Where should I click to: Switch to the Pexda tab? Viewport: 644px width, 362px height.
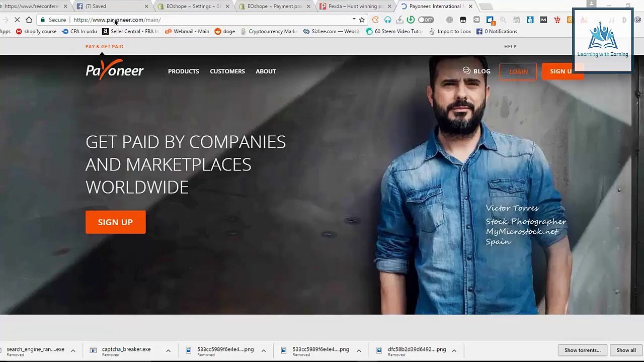pyautogui.click(x=355, y=6)
